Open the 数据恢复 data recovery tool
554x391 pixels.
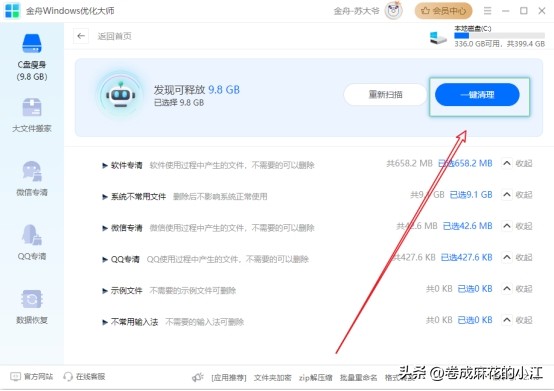[x=32, y=307]
